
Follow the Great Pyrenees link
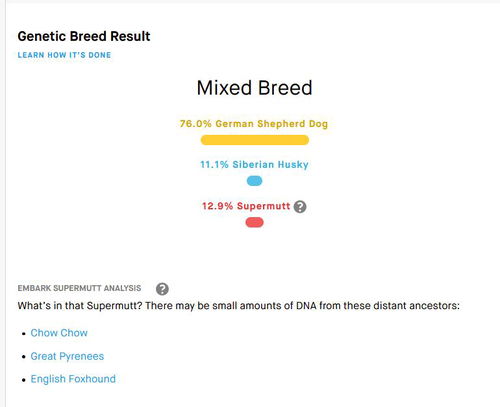tap(67, 356)
